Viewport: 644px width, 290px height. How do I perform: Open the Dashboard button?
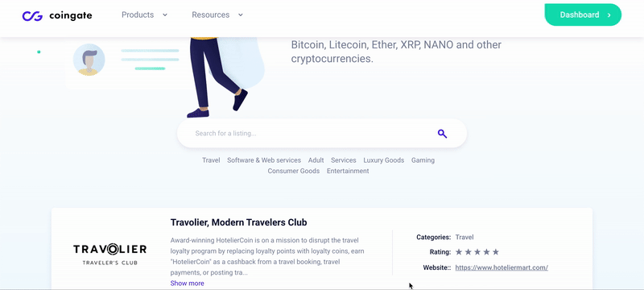(x=583, y=14)
